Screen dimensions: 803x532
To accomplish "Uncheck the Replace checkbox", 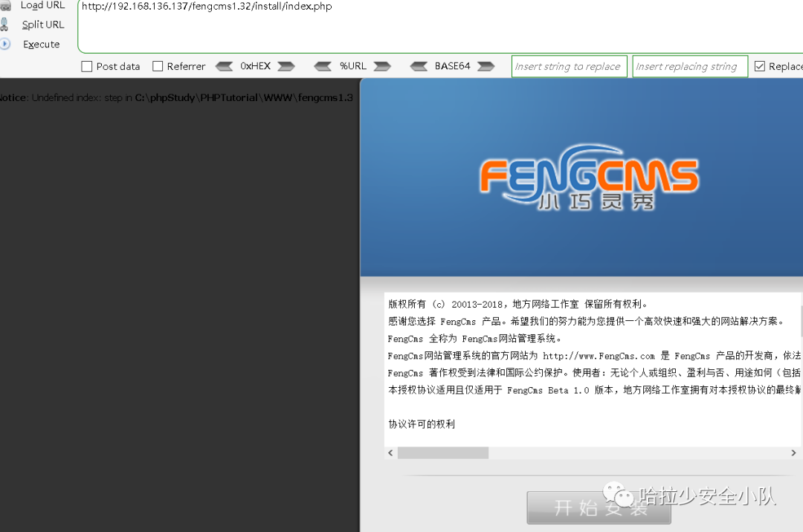I will pyautogui.click(x=760, y=67).
